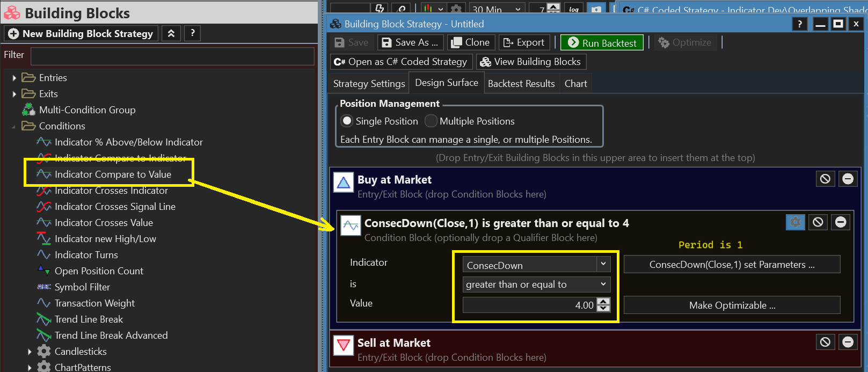Open the 'greater than or equal to' dropdown
868x372 pixels.
click(603, 284)
